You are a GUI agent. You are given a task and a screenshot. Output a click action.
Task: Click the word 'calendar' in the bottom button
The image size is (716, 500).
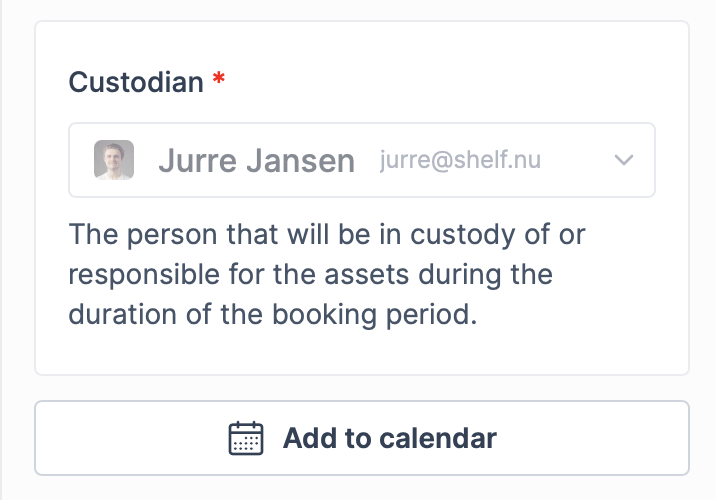pos(437,438)
